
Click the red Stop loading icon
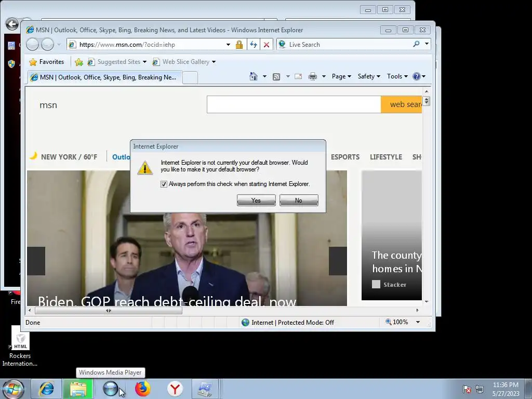267,45
